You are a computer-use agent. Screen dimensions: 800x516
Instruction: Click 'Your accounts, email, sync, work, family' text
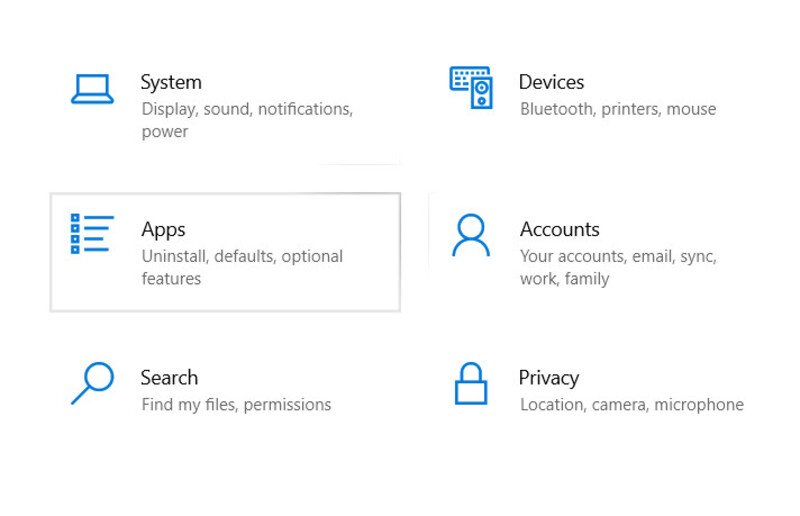click(618, 267)
